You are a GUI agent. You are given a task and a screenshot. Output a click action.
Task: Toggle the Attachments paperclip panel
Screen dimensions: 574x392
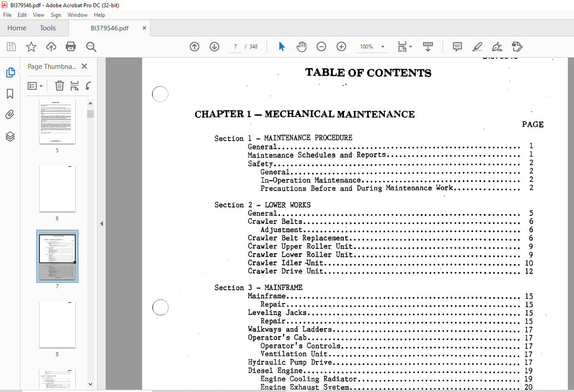coord(10,115)
